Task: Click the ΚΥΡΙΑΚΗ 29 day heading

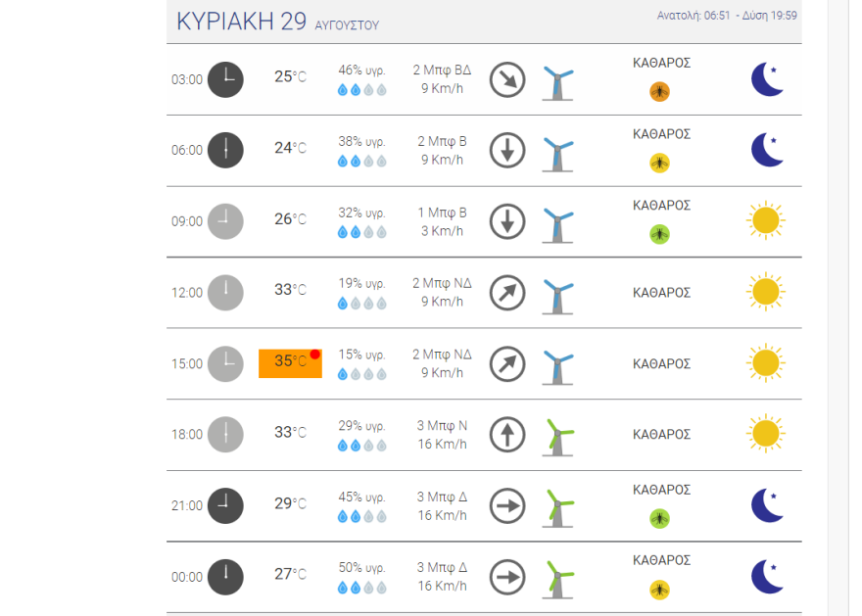Action: [x=241, y=22]
